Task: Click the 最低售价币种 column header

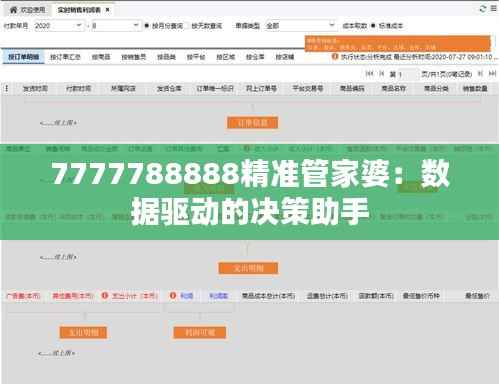Action: coord(421,296)
